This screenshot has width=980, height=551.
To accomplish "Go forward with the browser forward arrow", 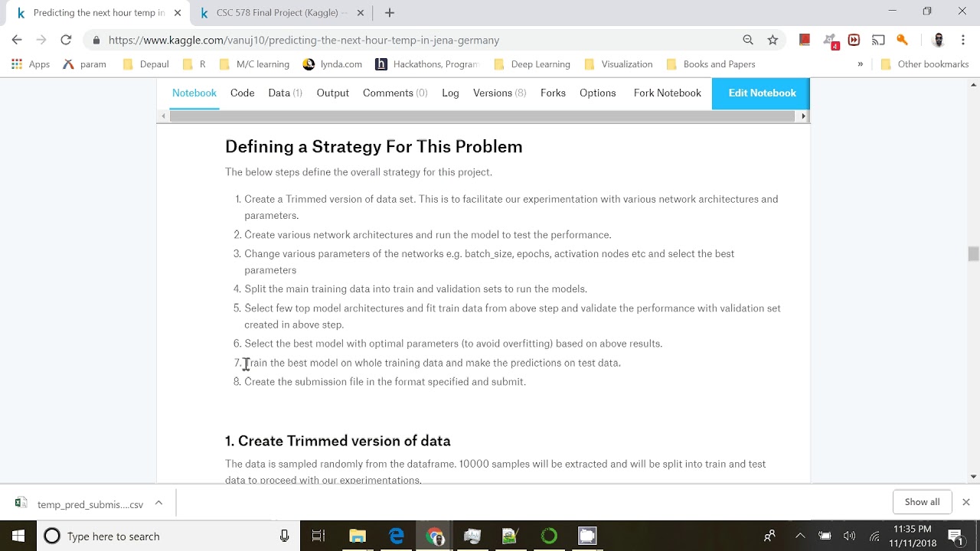I will coord(41,40).
